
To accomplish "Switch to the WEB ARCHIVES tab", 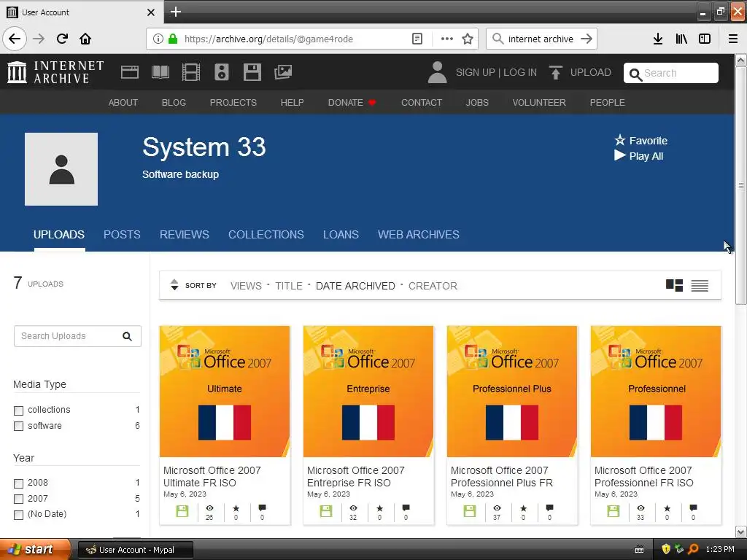I will pos(418,234).
